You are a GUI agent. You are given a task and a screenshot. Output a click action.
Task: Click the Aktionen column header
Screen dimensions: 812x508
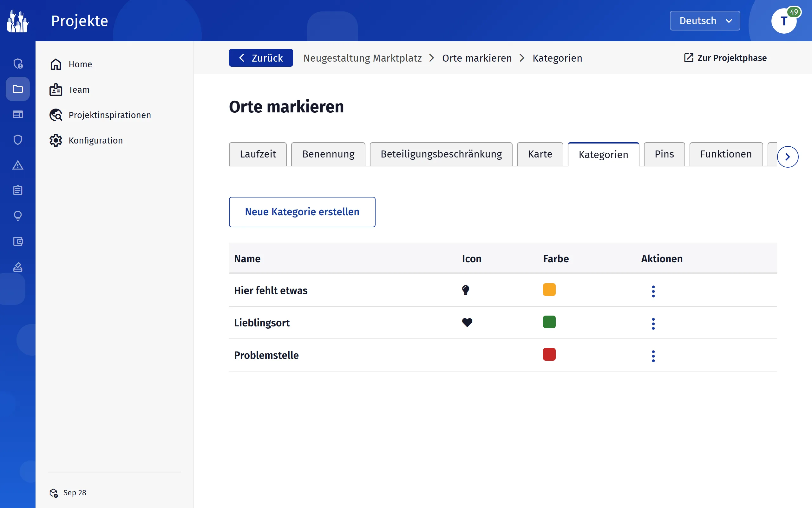pyautogui.click(x=662, y=259)
